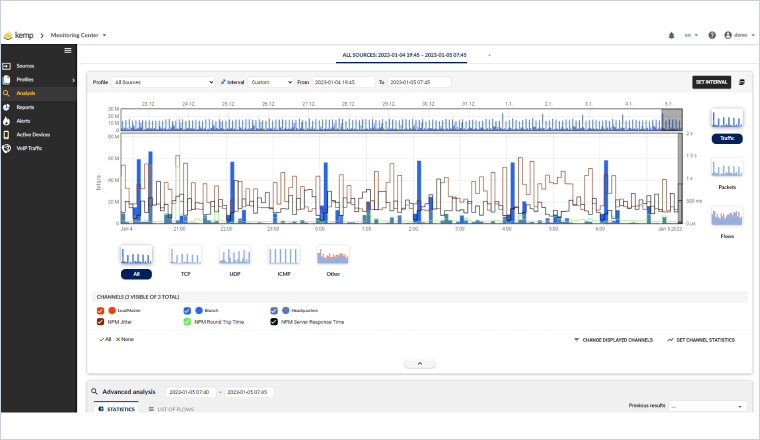Open Reports pie chart icon
This screenshot has width=760, height=440.
[x=8, y=106]
